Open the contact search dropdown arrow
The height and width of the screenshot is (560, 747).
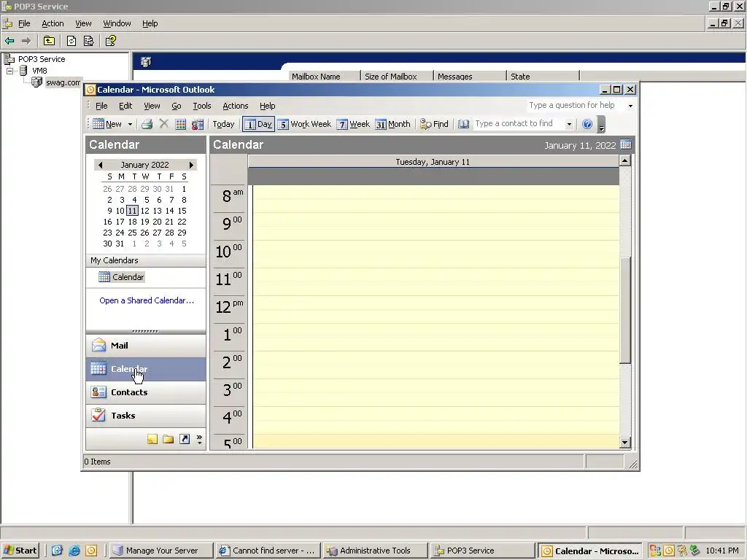point(569,124)
